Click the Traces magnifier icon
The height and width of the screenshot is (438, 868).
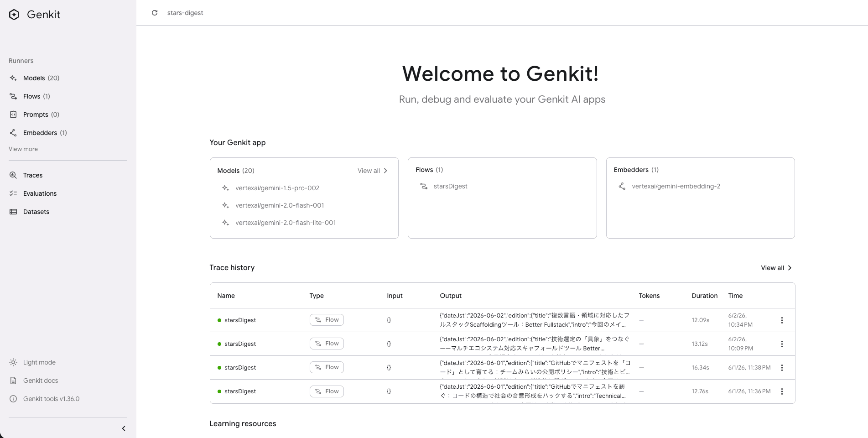pos(13,175)
